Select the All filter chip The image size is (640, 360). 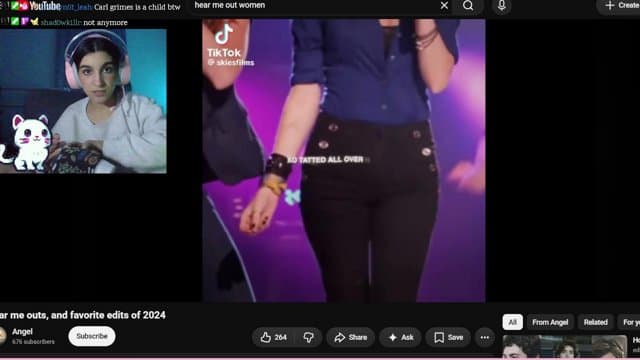pos(512,322)
